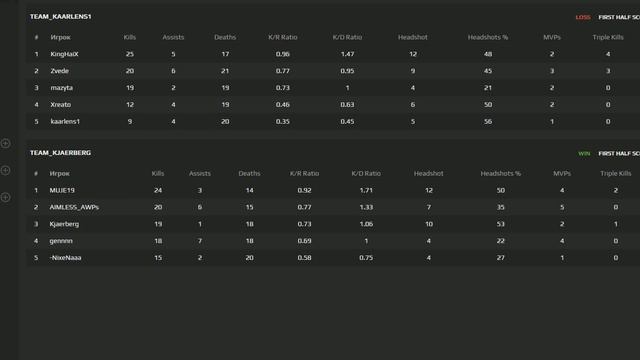Select -NixeNaaa's K/R ratio 0.58

[304, 258]
